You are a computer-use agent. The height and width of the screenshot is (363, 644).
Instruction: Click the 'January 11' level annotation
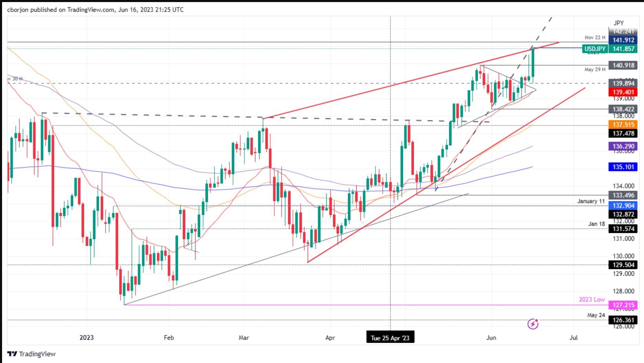click(591, 201)
